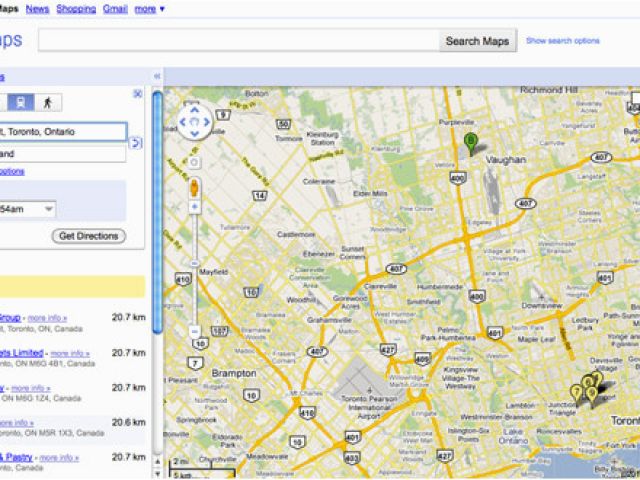Screen dimensions: 640x480
Task: Click Show search options link
Action: tap(562, 40)
